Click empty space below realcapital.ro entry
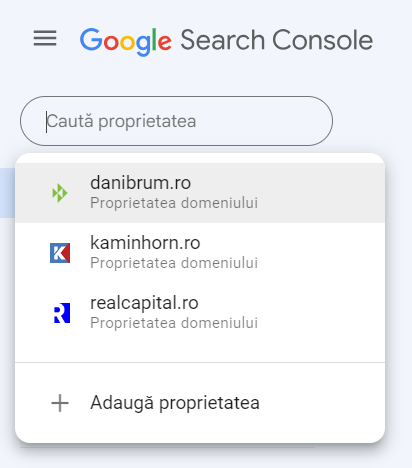Screen dimensions: 412x468 click(x=200, y=352)
